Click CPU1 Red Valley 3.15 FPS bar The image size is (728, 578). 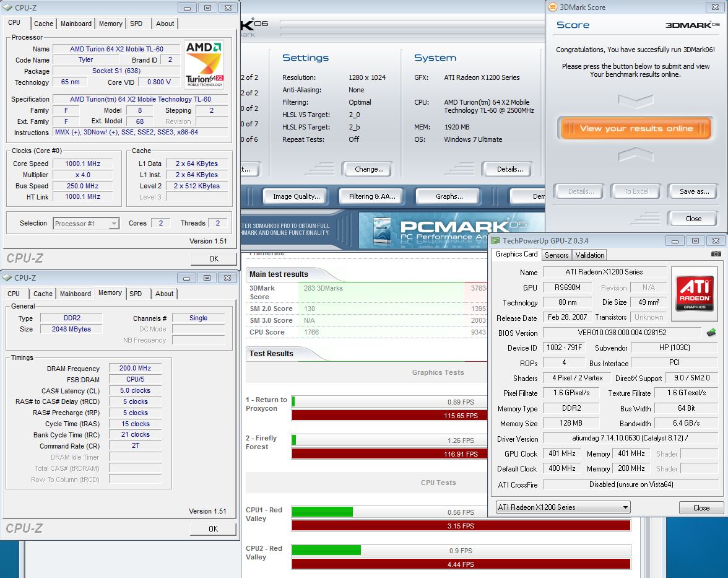pyautogui.click(x=461, y=526)
